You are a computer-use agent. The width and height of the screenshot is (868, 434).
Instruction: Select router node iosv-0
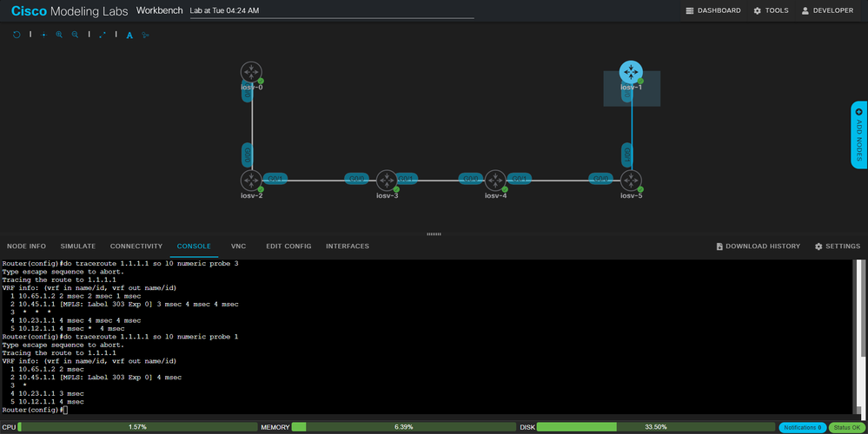(x=251, y=72)
